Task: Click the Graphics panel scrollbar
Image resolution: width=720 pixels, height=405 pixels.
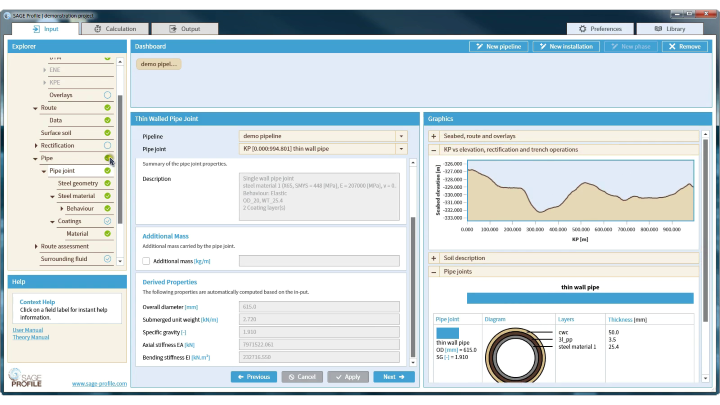Action: [705, 230]
